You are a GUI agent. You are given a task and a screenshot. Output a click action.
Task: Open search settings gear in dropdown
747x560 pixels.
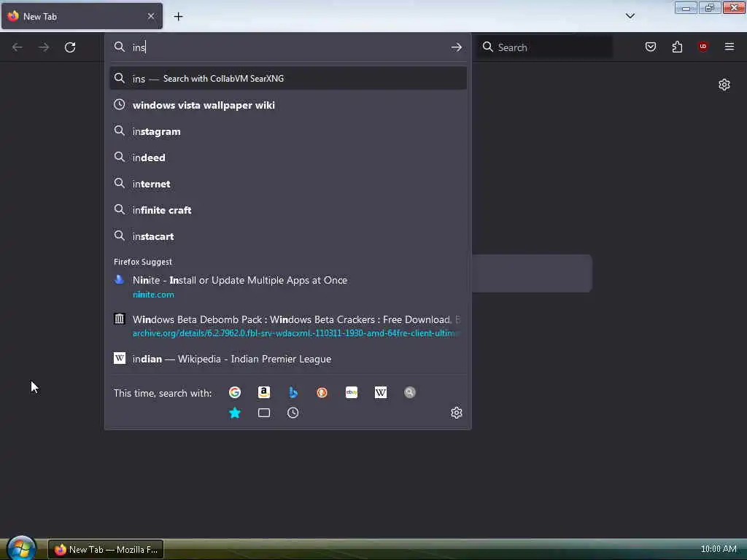coord(457,413)
